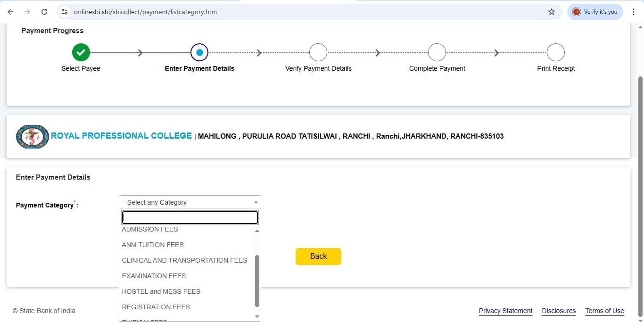The image size is (644, 323).
Task: Click the site information icon in address bar
Action: (x=65, y=12)
